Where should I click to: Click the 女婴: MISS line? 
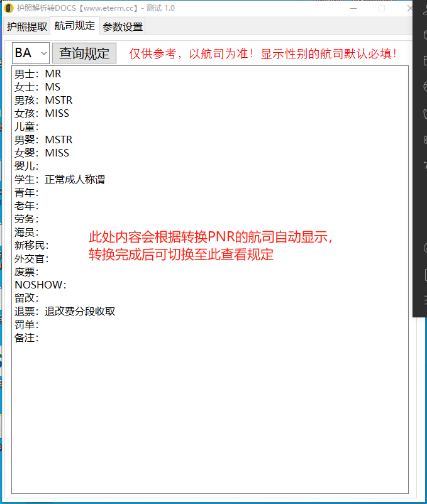point(42,153)
